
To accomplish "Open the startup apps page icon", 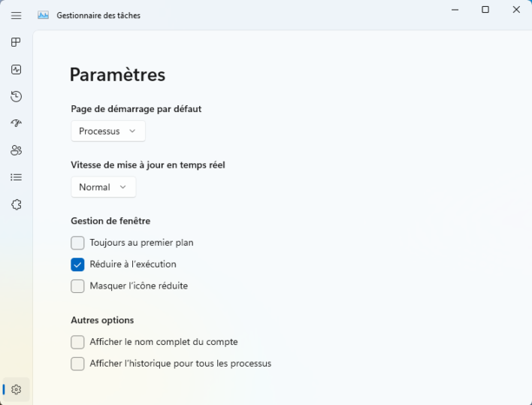I will (17, 123).
